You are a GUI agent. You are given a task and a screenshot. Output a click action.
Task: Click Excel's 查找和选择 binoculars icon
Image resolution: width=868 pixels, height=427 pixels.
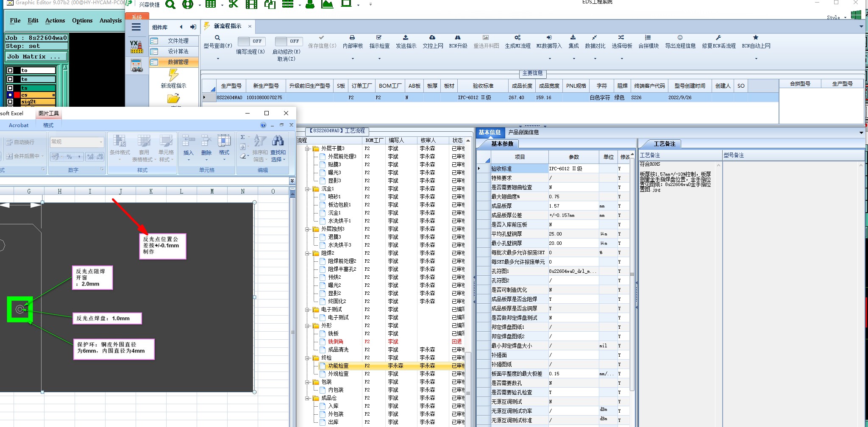pos(278,141)
